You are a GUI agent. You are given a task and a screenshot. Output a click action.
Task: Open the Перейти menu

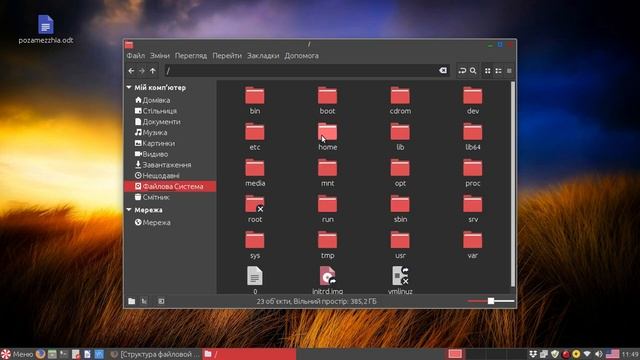[227, 56]
